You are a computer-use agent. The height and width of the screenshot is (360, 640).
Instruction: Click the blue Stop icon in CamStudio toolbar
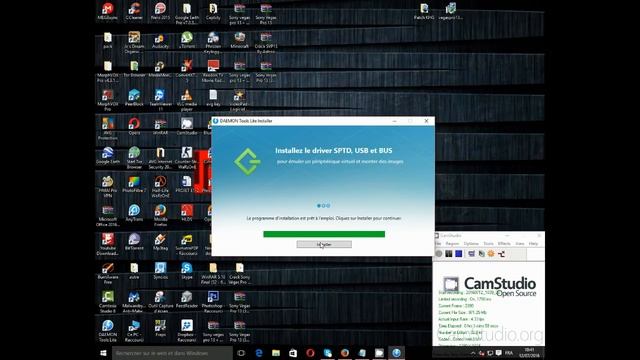coord(458,254)
